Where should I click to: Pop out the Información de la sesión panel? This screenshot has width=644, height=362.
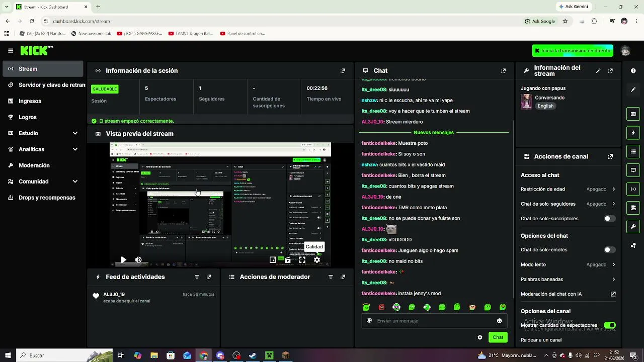(343, 71)
